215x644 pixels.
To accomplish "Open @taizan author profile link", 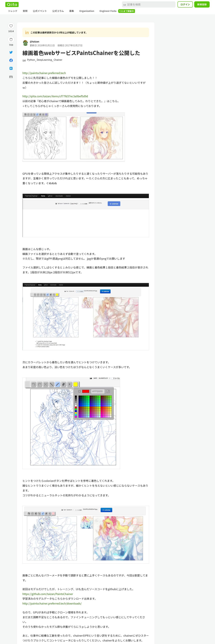I will pyautogui.click(x=34, y=41).
